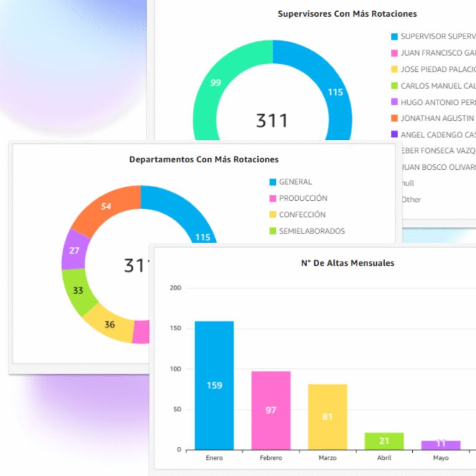Click the 150 y-axis value

point(175,328)
